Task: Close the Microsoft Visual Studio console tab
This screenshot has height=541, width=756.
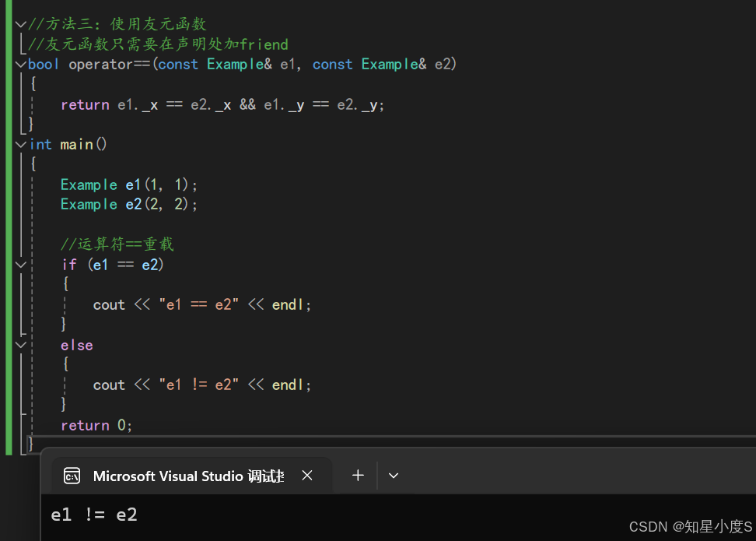Action: 307,476
